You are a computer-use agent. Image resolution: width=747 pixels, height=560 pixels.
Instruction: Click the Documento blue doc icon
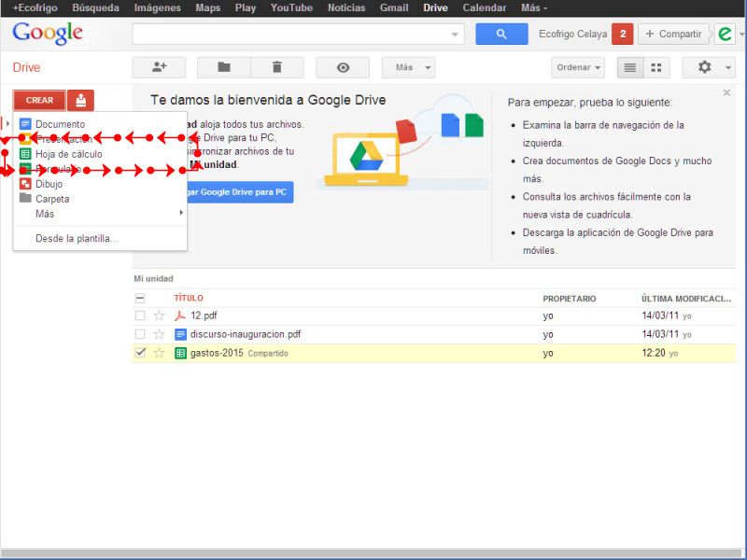tap(25, 124)
